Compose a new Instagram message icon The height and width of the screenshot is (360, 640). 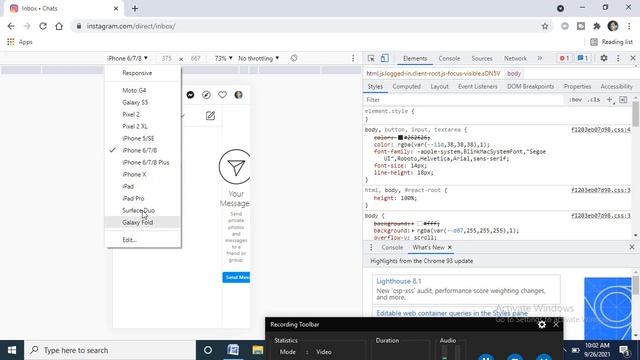tap(210, 116)
